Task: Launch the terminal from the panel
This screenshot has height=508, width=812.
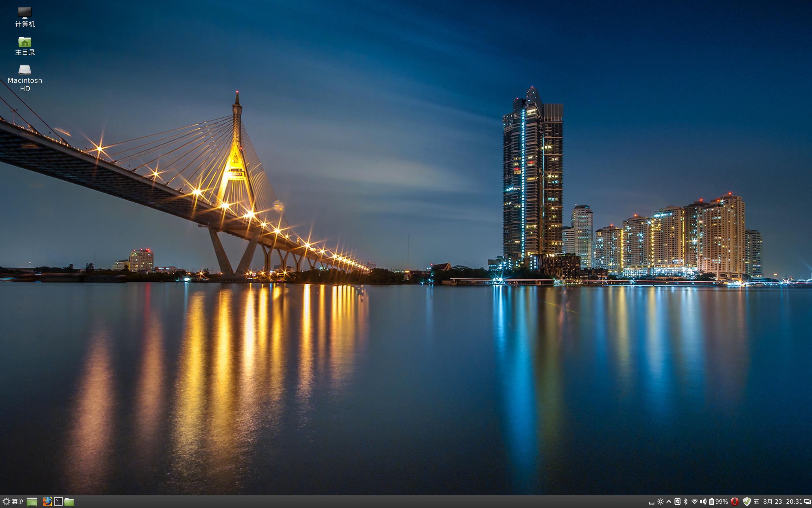Action: tap(58, 502)
